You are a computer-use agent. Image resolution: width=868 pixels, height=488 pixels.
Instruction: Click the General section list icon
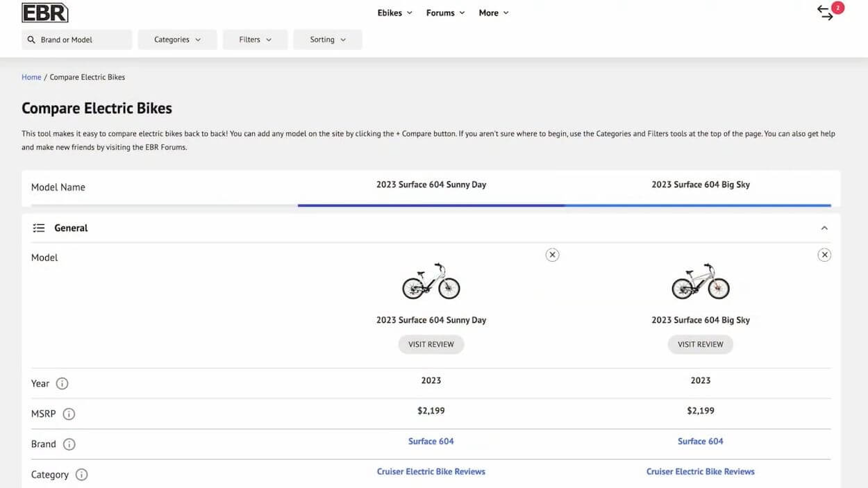39,228
